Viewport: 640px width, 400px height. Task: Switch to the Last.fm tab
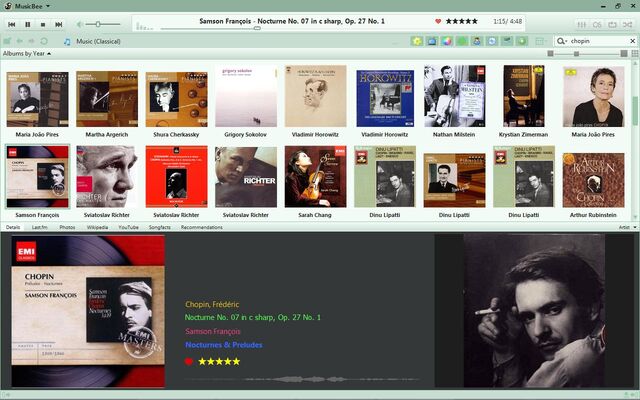click(x=40, y=227)
